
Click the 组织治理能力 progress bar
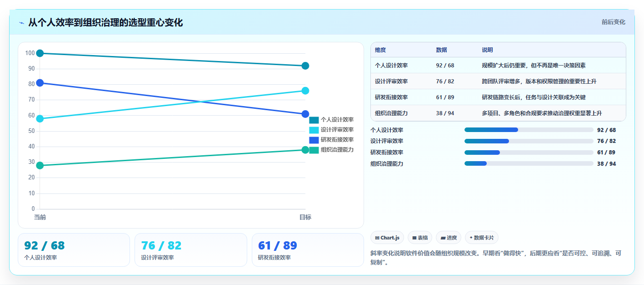tap(529, 163)
